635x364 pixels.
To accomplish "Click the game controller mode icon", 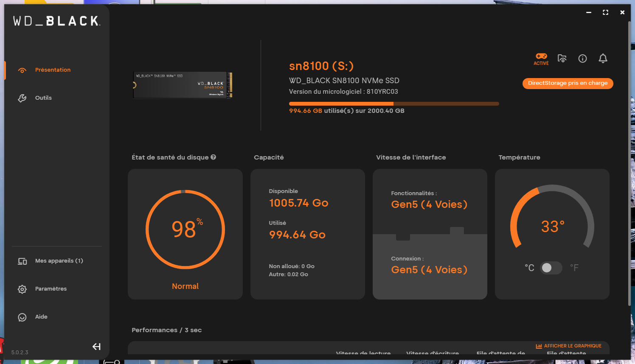I will [x=541, y=56].
